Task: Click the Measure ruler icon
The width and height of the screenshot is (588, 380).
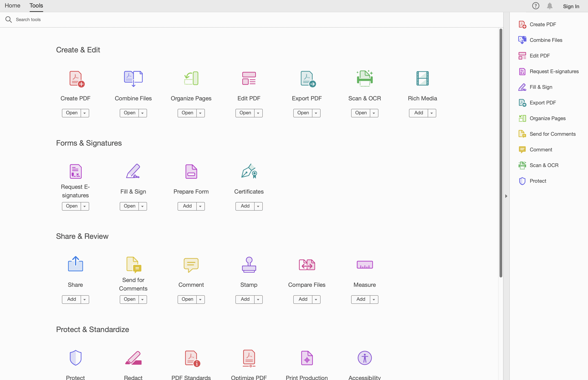Action: [365, 265]
